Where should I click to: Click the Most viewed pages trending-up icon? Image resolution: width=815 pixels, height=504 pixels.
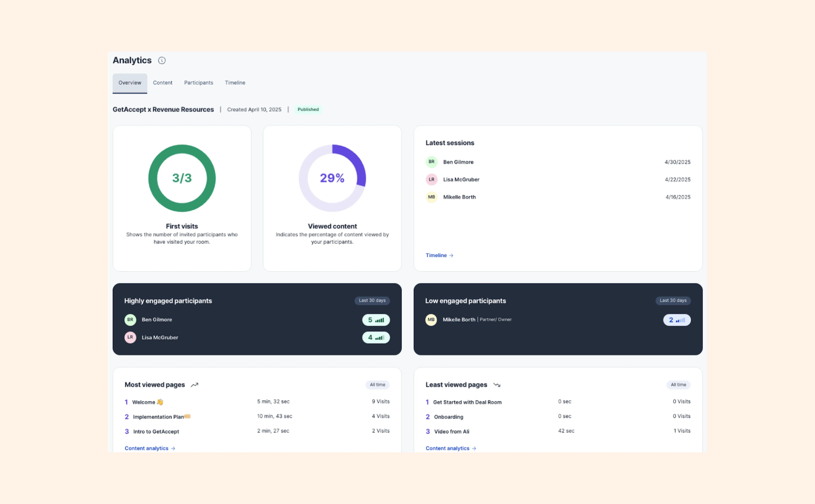[x=194, y=385]
